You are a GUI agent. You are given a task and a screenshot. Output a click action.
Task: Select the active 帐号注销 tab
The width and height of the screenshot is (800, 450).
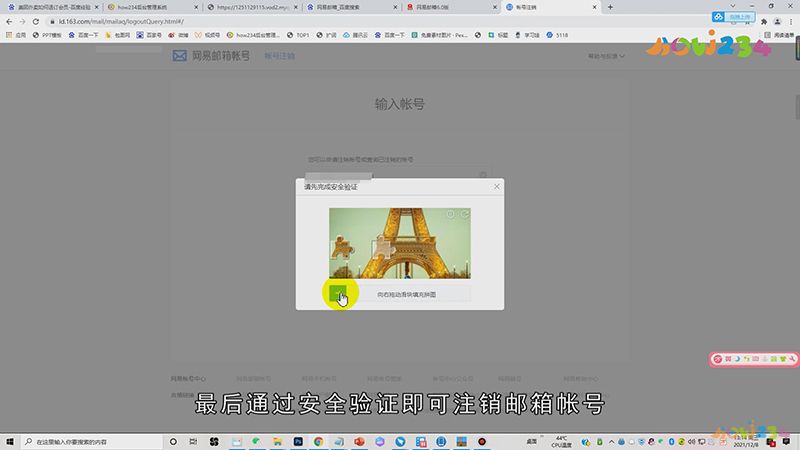click(x=551, y=7)
